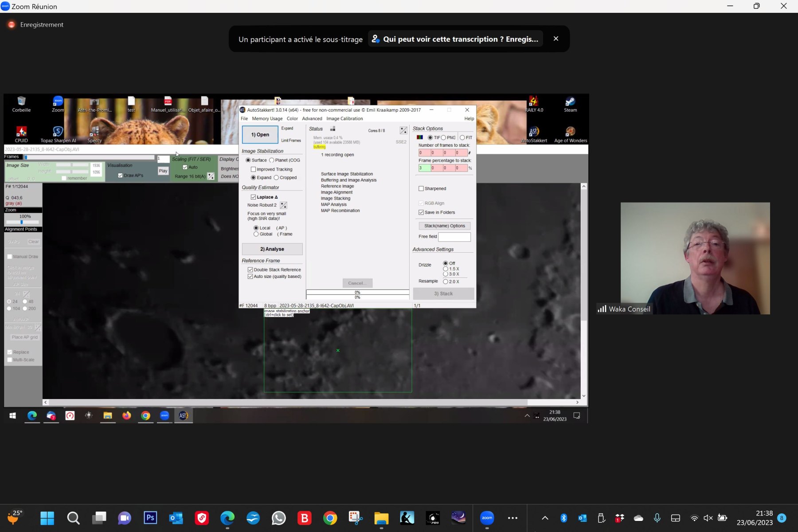The height and width of the screenshot is (532, 798).
Task: Enable the Sharpened checkbox
Action: click(x=421, y=189)
